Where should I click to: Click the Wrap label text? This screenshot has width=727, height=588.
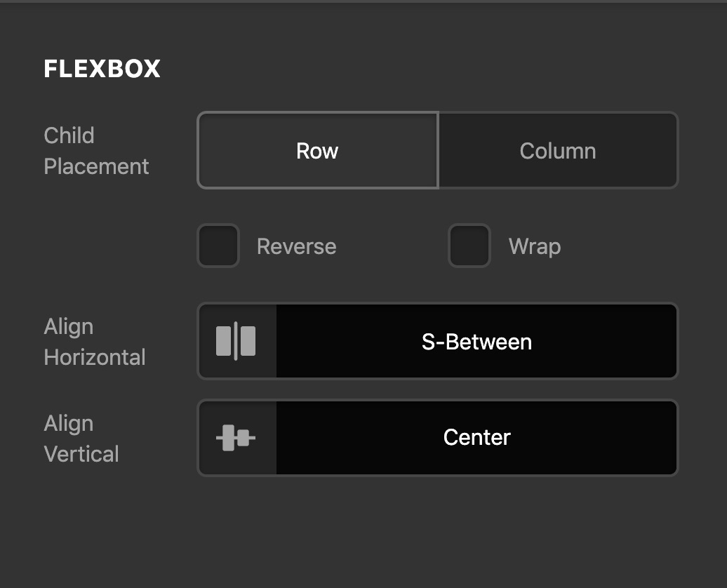pos(535,246)
